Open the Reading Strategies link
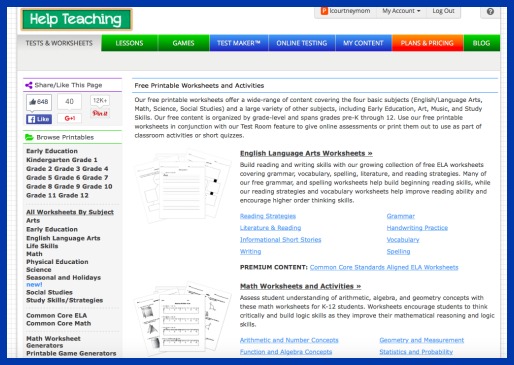This screenshot has width=514, height=365. 268,216
